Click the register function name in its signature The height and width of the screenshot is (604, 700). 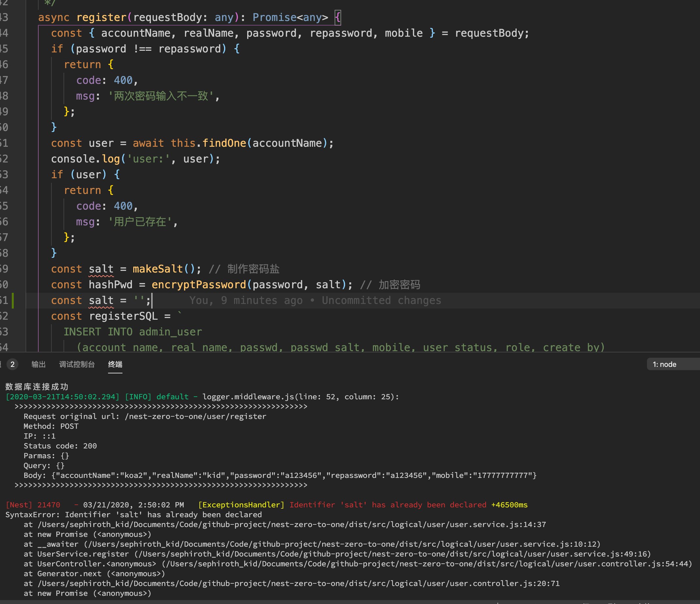(x=101, y=17)
